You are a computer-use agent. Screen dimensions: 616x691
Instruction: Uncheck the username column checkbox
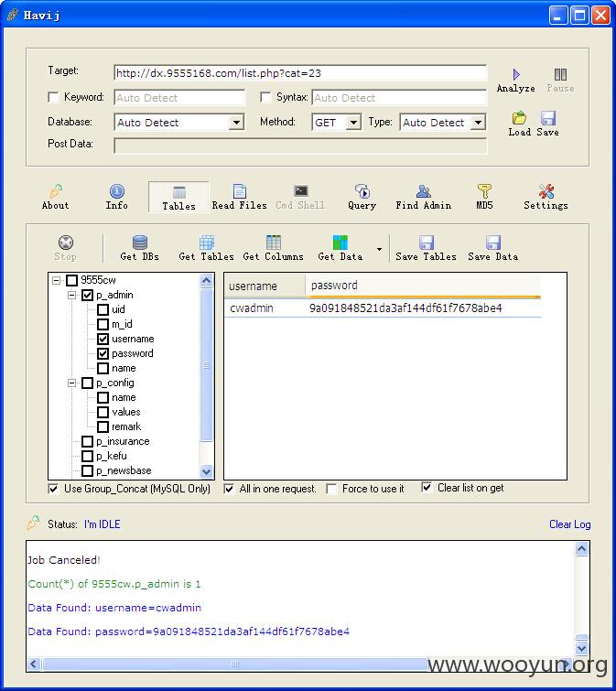click(103, 339)
